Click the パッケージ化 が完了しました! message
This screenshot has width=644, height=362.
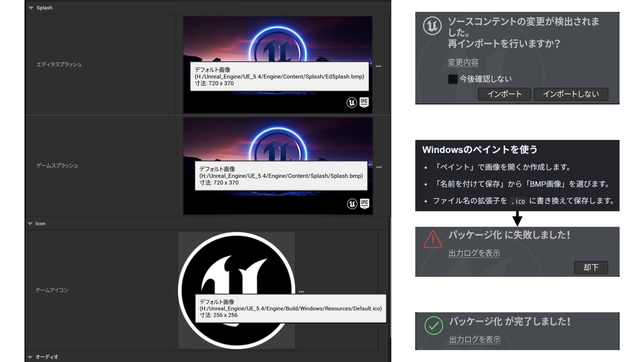coord(510,321)
